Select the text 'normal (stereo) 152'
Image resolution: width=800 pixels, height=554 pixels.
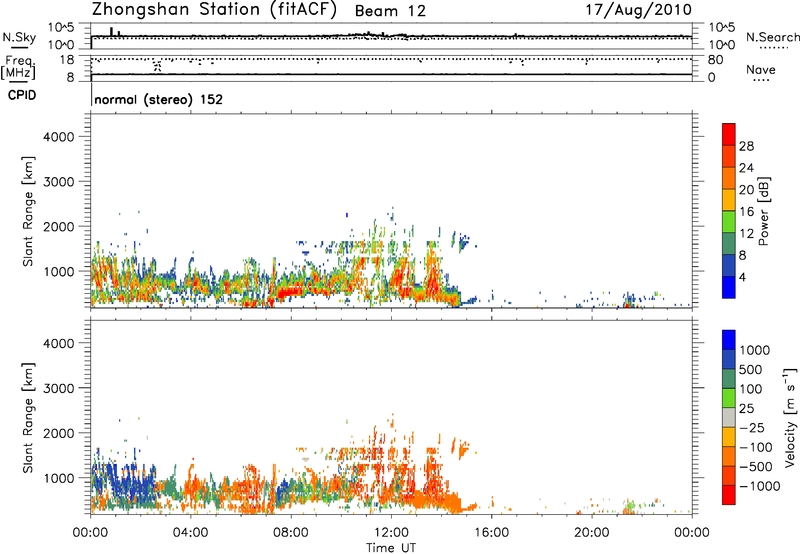pos(159,99)
